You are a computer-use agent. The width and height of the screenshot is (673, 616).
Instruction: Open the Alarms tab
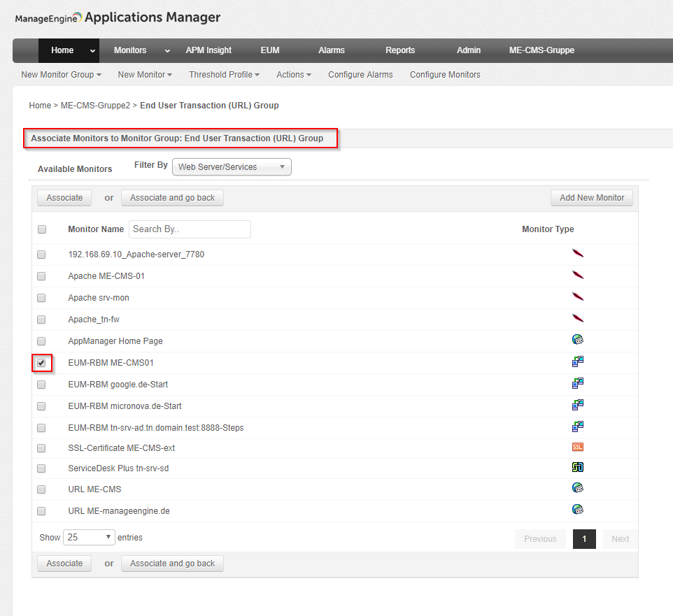point(332,50)
